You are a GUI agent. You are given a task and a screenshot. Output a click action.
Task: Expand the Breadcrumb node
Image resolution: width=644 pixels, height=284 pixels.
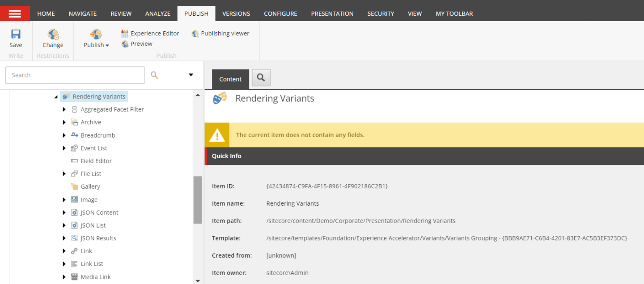tap(64, 135)
